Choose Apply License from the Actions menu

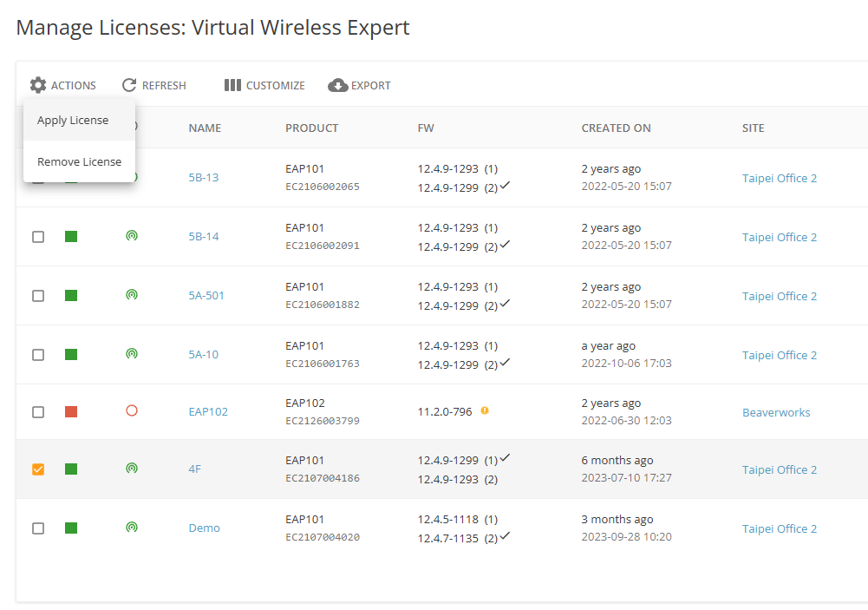pyautogui.click(x=73, y=120)
